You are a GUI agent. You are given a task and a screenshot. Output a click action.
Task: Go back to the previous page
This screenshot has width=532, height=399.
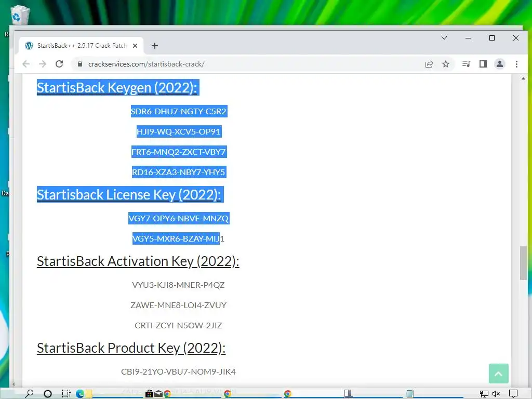coord(26,64)
